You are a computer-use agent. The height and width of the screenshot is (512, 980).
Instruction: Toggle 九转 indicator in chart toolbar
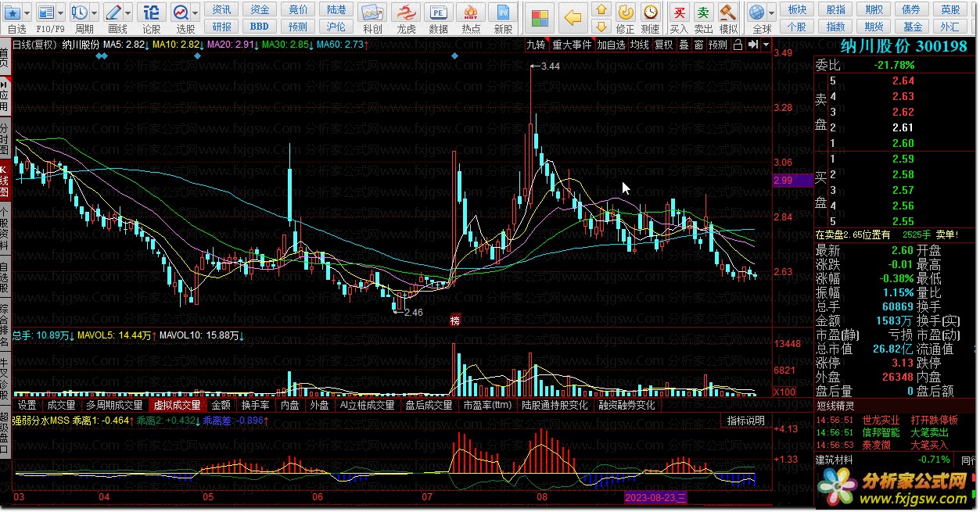click(536, 45)
